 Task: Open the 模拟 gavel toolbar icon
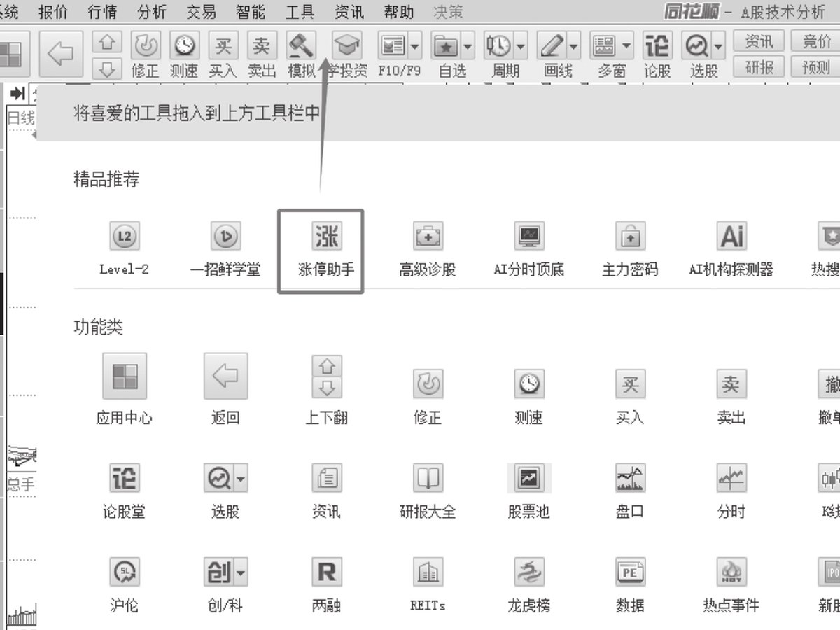tap(302, 46)
